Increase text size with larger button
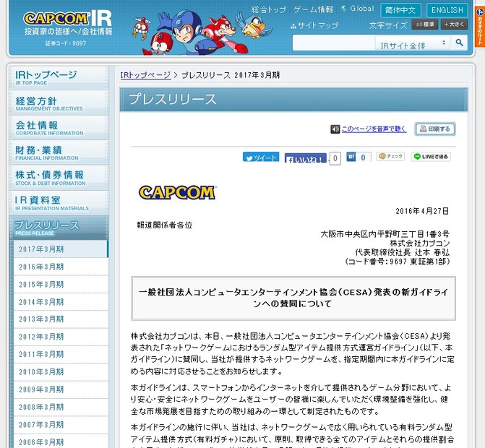Image resolution: width=485 pixels, height=448 pixels. tap(454, 25)
